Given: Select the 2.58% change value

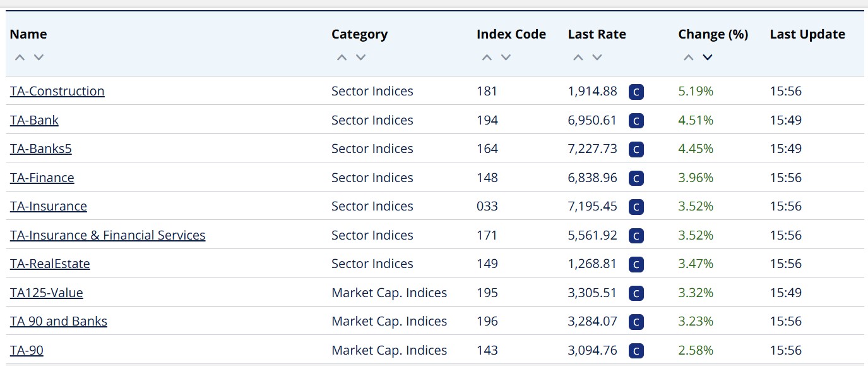Looking at the screenshot, I should [x=696, y=350].
